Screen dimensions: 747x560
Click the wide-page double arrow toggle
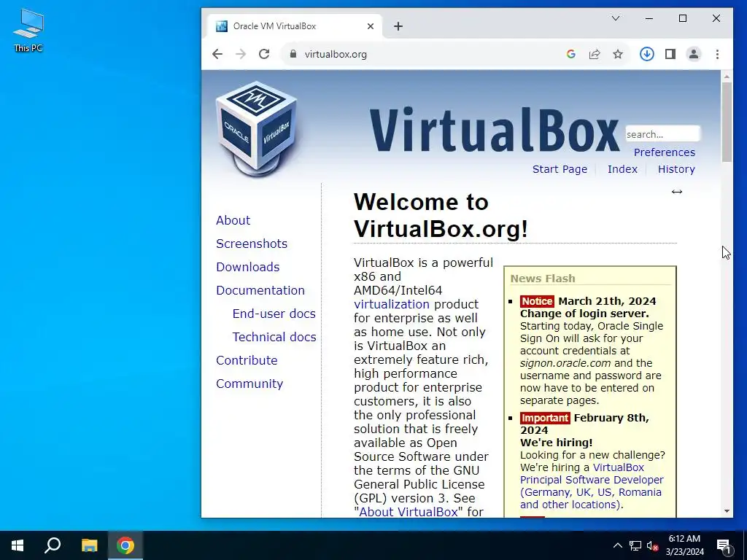676,192
